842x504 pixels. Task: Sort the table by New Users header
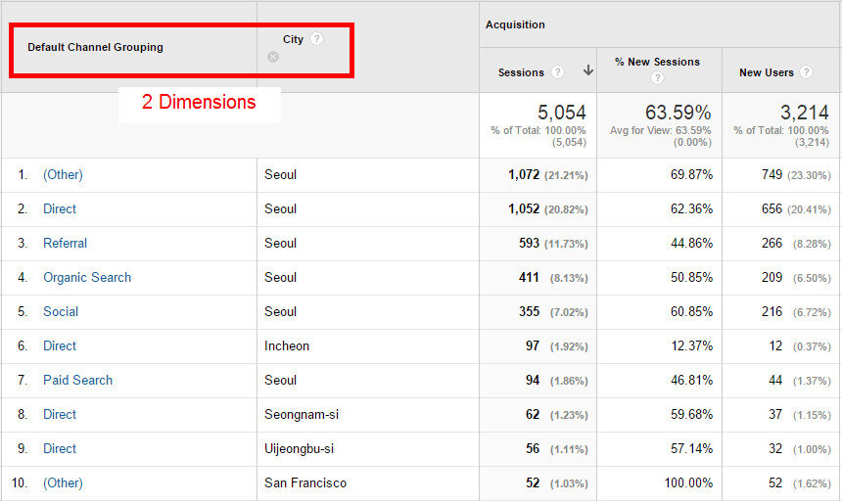click(x=766, y=72)
